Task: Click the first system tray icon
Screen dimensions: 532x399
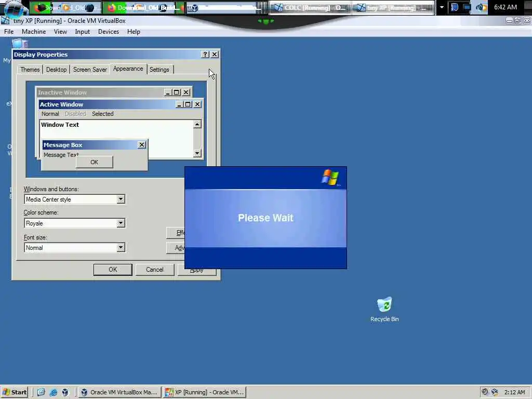Action: 485,392
